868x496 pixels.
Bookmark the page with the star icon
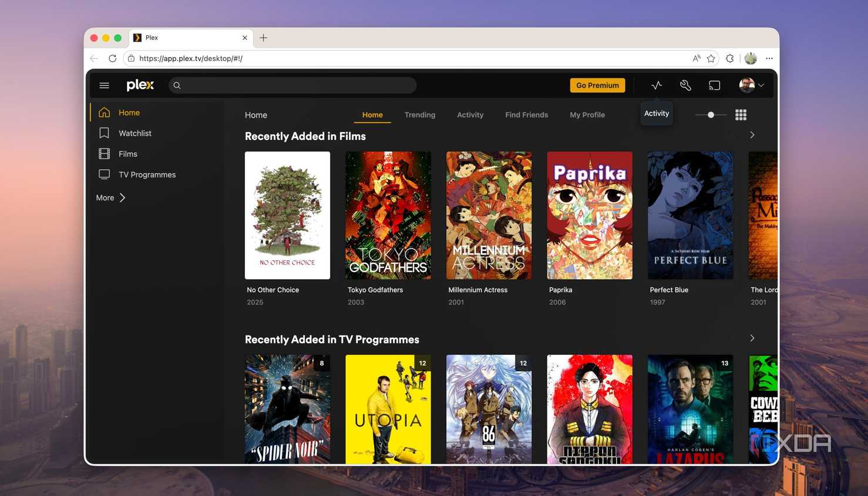coord(711,58)
